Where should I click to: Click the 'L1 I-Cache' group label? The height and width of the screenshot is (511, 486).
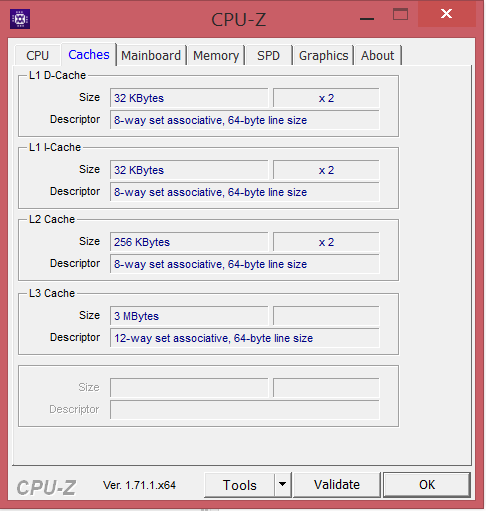[55, 147]
